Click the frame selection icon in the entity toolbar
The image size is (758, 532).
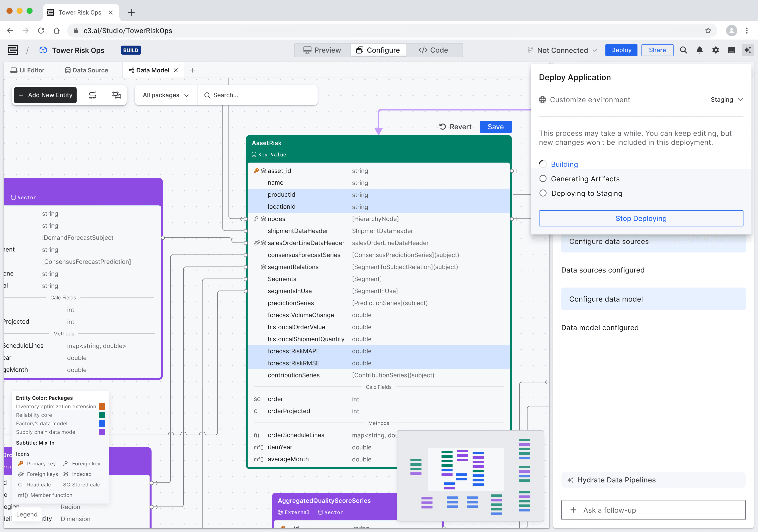[116, 95]
